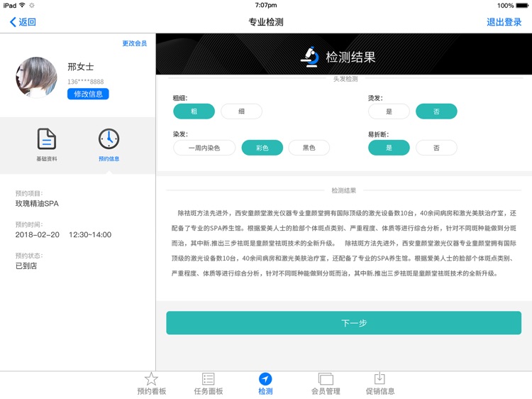Click the 下一步 button
Image resolution: width=532 pixels, height=399 pixels.
click(x=344, y=323)
